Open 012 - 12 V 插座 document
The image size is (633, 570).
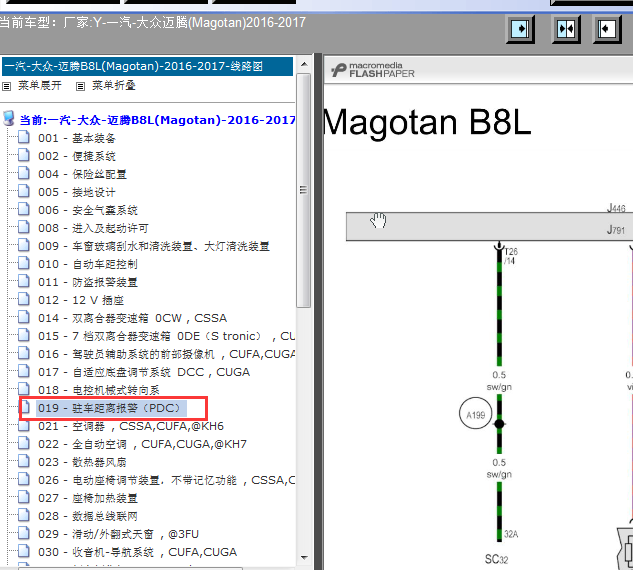tap(81, 300)
